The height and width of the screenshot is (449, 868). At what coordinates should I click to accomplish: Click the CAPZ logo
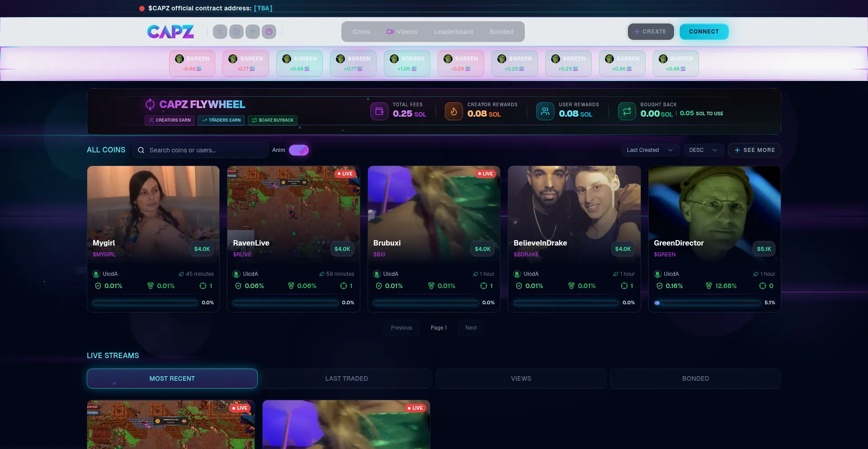click(x=170, y=32)
